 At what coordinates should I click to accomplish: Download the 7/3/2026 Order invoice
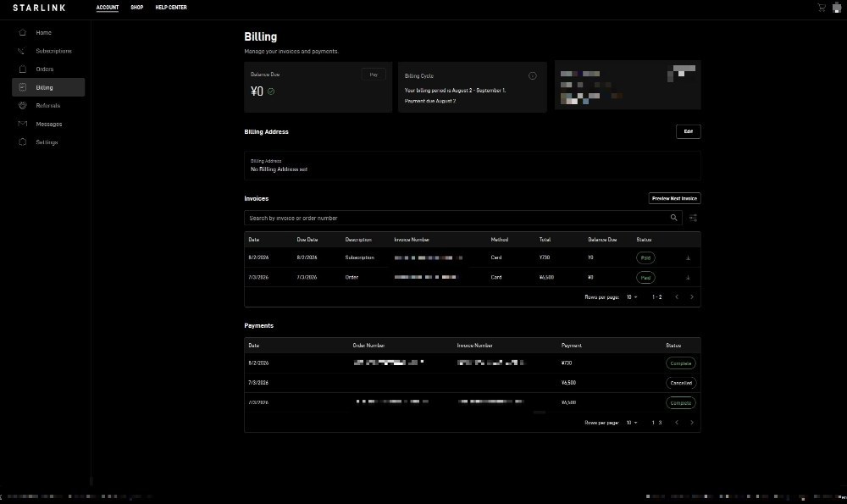pyautogui.click(x=688, y=278)
